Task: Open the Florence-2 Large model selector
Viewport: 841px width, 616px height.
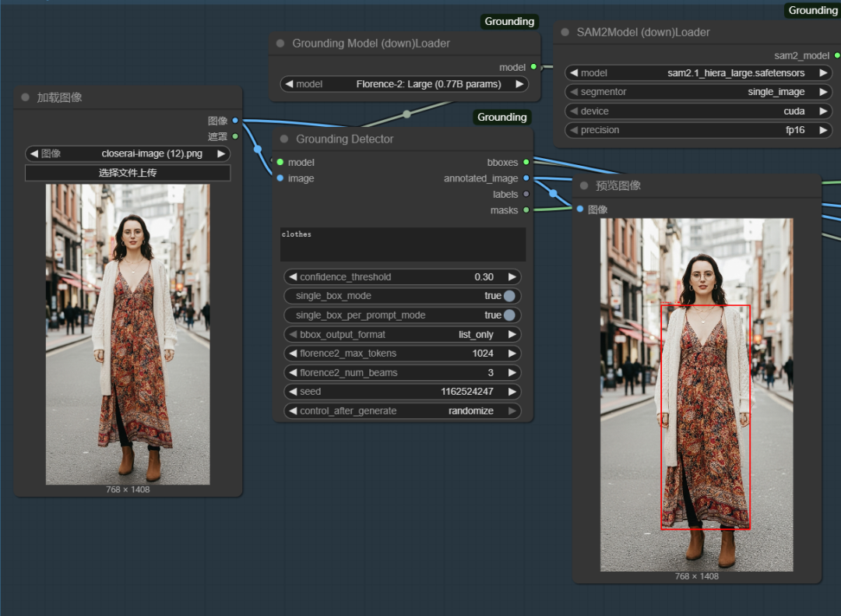Action: pyautogui.click(x=403, y=84)
